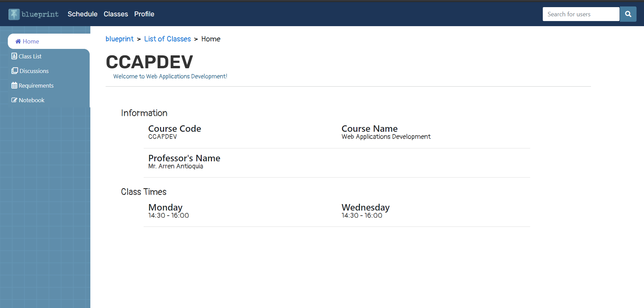The height and width of the screenshot is (308, 644).
Task: Open the Classes menu
Action: 116,14
